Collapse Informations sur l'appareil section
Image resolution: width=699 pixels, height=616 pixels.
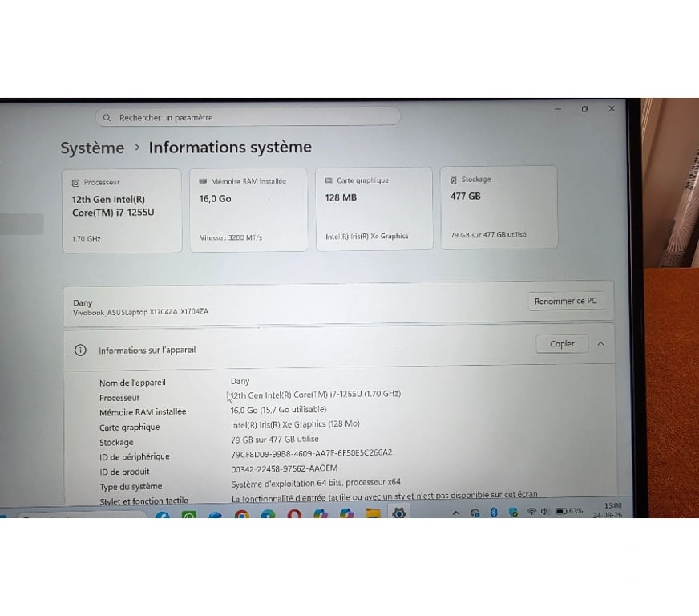pyautogui.click(x=600, y=344)
